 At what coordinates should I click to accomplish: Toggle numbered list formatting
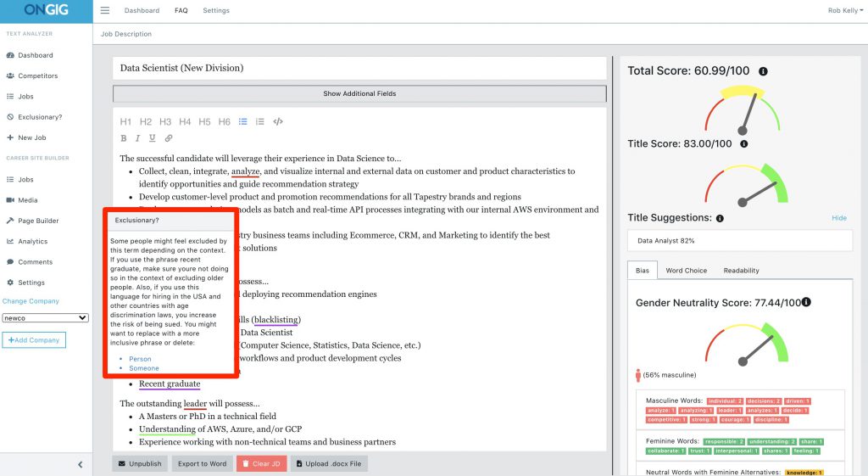tap(259, 121)
